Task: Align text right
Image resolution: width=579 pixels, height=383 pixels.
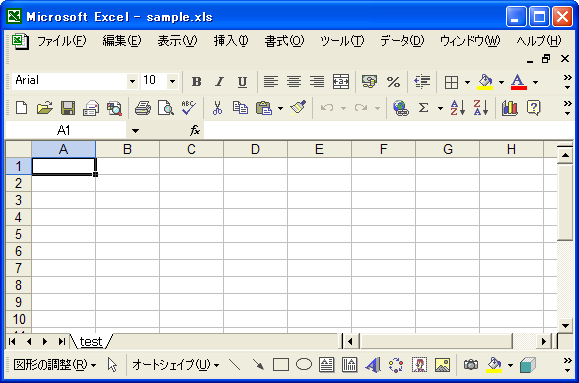Action: [317, 82]
